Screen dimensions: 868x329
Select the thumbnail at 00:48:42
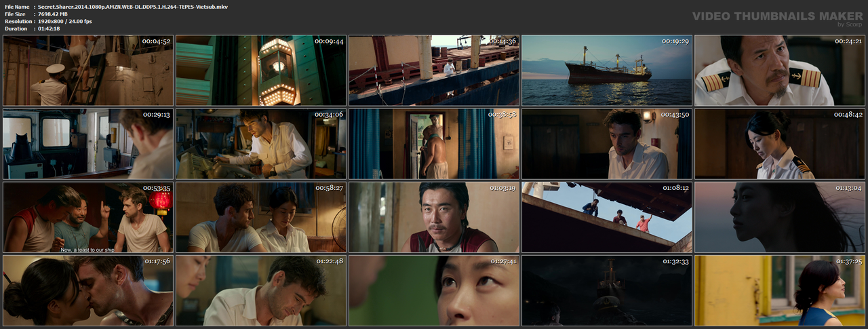pyautogui.click(x=780, y=144)
